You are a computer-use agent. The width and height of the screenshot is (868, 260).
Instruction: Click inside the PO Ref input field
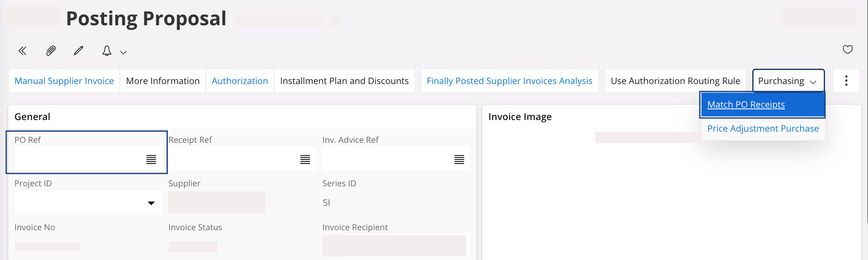(79, 159)
